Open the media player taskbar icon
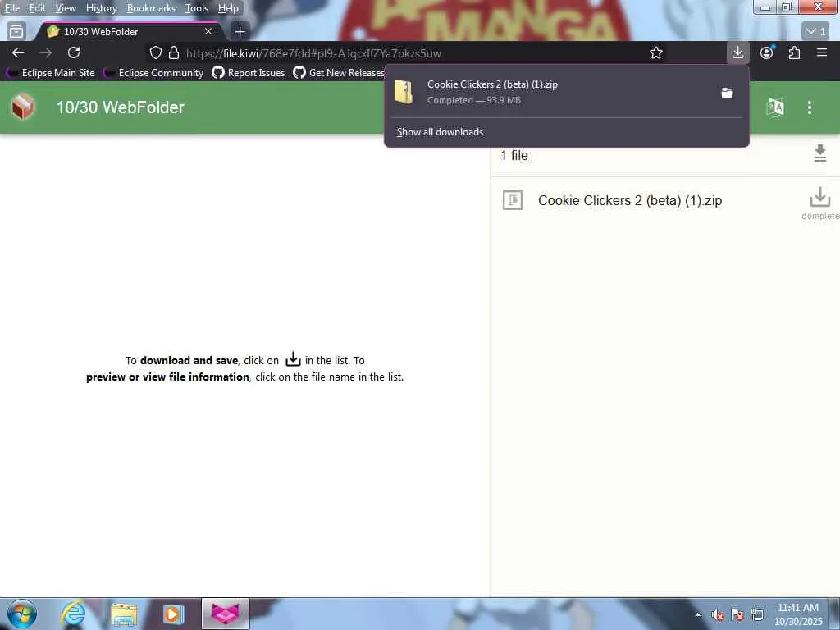Viewport: 840px width, 630px height. pos(173,614)
